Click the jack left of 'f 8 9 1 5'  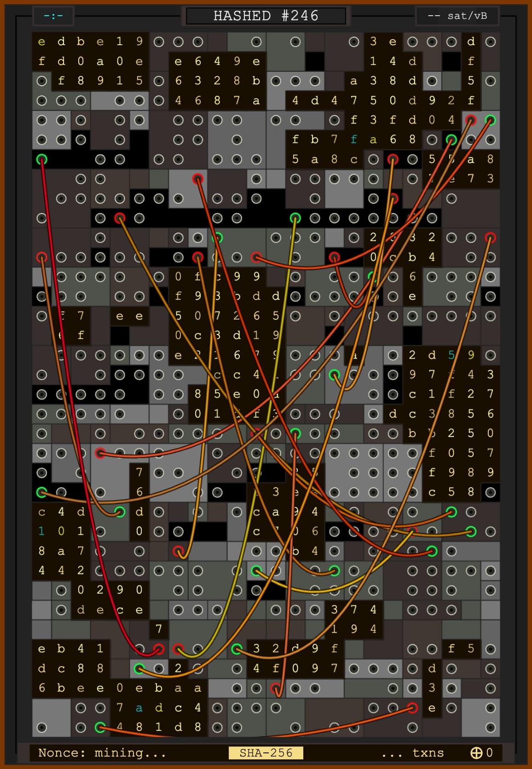tap(42, 81)
